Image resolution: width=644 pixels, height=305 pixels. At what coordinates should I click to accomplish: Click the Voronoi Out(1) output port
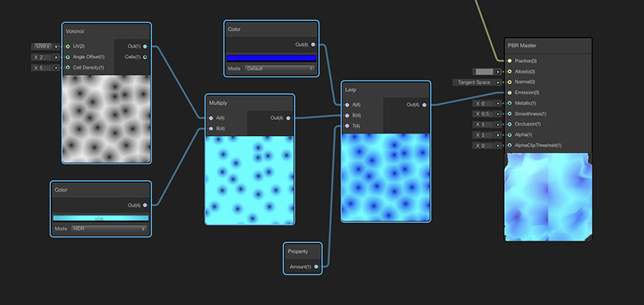(145, 47)
